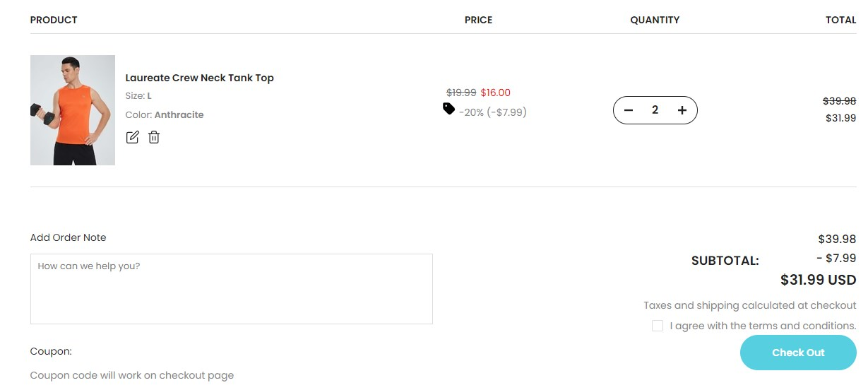Viewport: 868px width, 390px height.
Task: Click the $31.99 USD subtotal amount
Action: tap(819, 280)
